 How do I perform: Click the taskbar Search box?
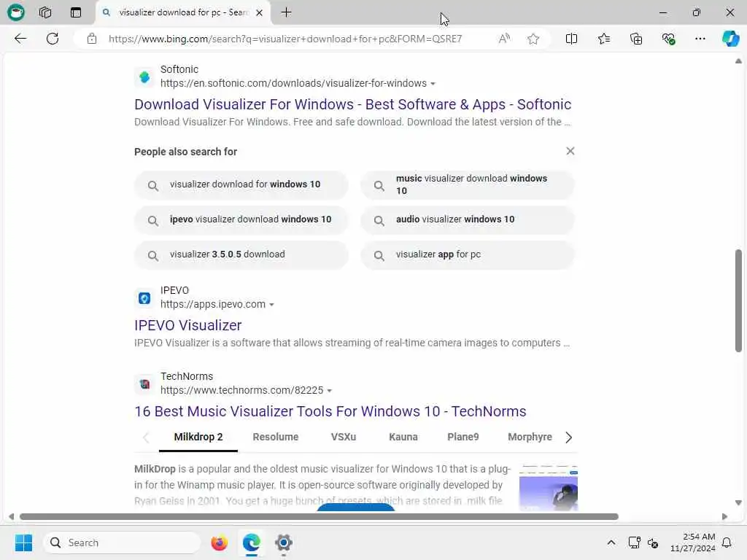coord(122,542)
